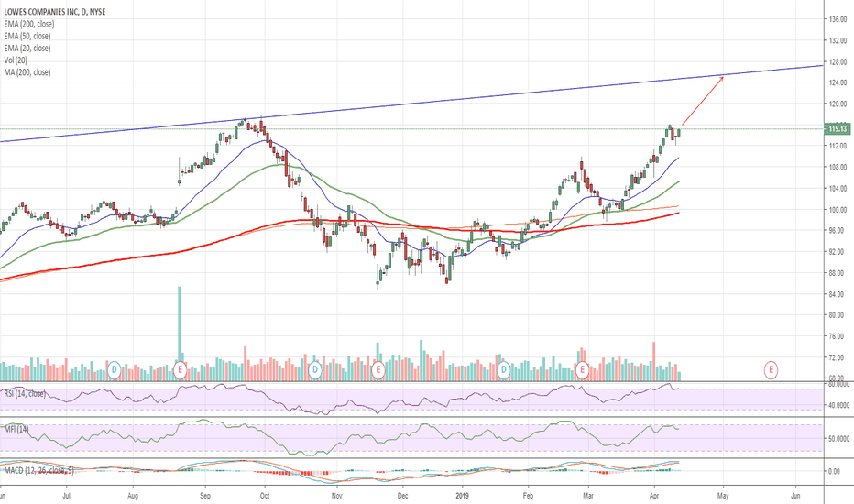
Task: Click the 72.00 price axis label
Action: [838, 357]
